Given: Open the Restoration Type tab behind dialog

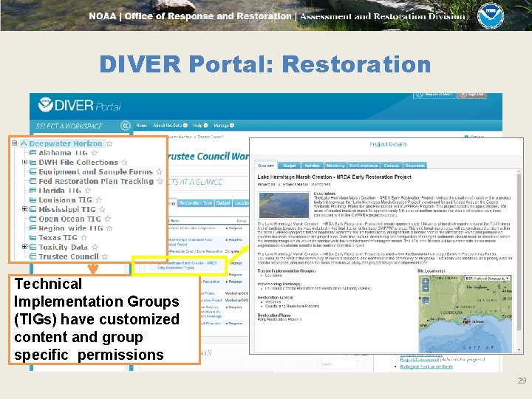Looking at the screenshot, I should [195, 203].
